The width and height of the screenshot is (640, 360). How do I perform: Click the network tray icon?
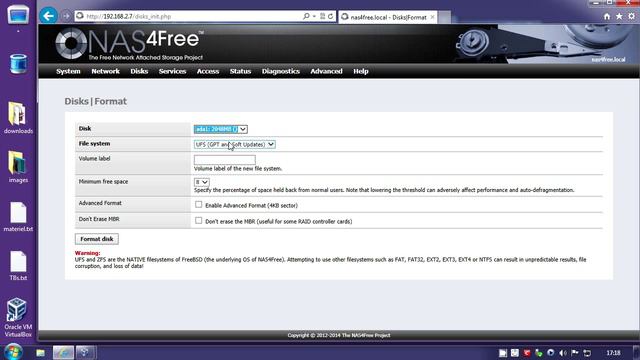(x=587, y=353)
